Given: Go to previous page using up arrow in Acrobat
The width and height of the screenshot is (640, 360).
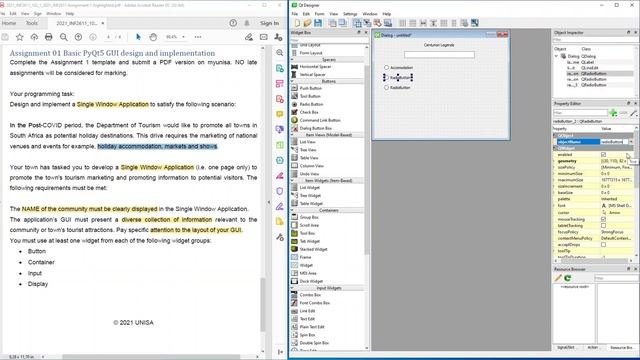Looking at the screenshot, I should tap(78, 37).
